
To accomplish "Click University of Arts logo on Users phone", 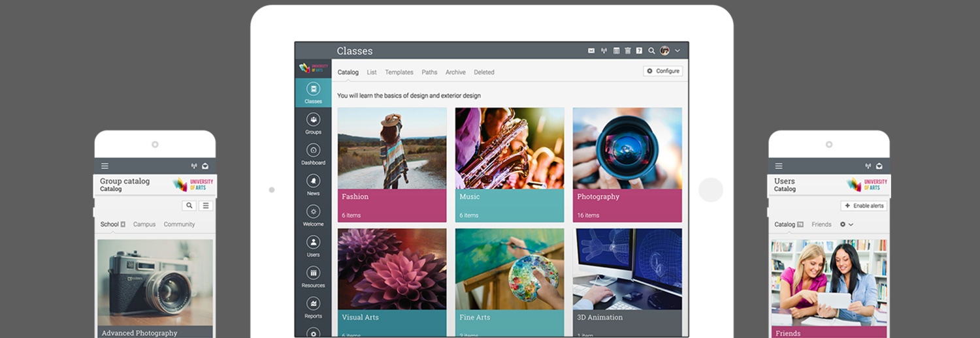I will (x=867, y=185).
